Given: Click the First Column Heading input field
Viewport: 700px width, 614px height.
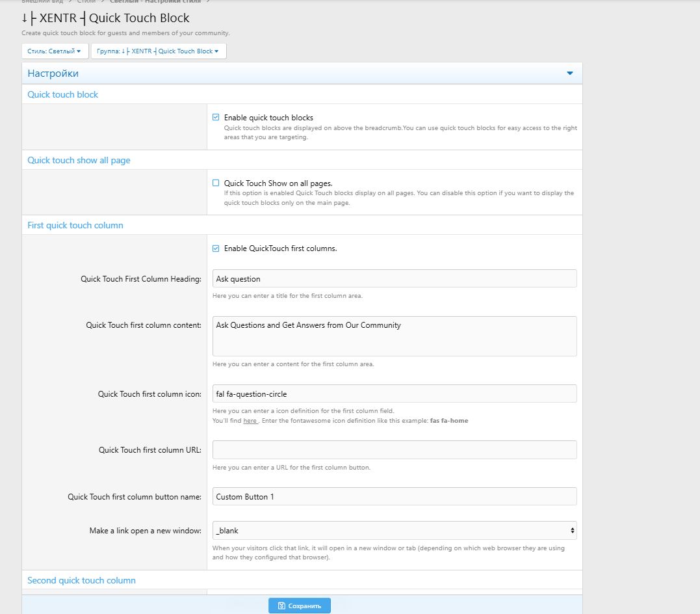Looking at the screenshot, I should (x=394, y=279).
